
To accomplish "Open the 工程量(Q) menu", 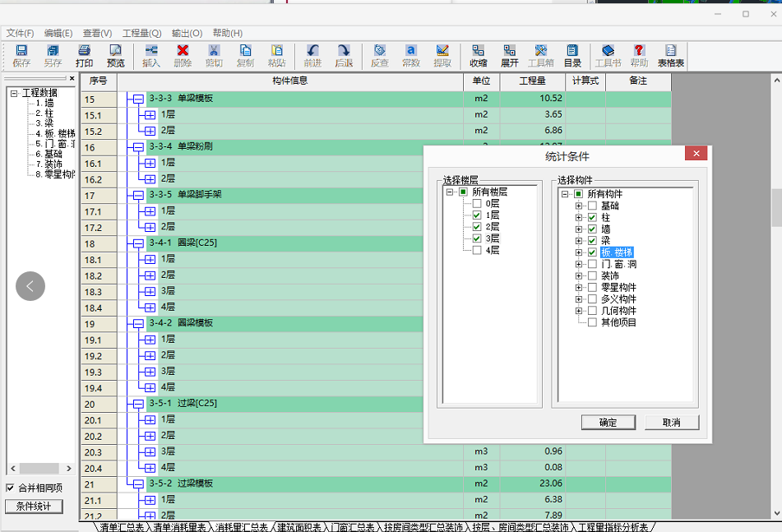I will tap(141, 33).
